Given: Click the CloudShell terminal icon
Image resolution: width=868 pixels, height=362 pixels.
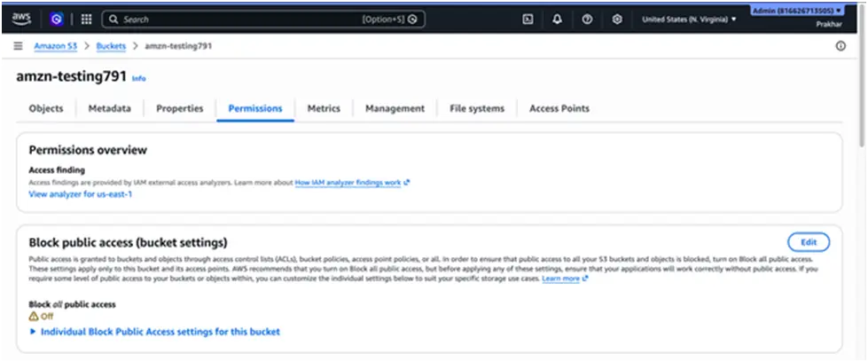Looking at the screenshot, I should (x=528, y=20).
